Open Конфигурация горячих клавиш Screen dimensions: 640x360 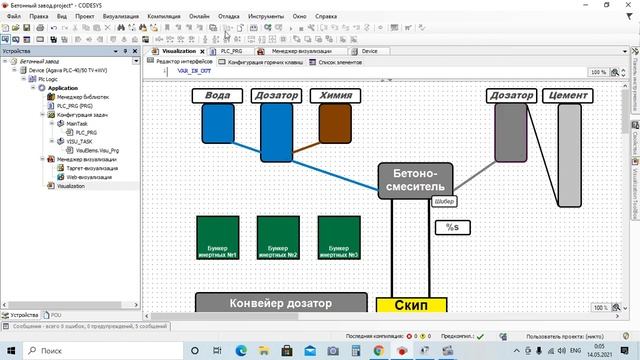[x=261, y=62]
